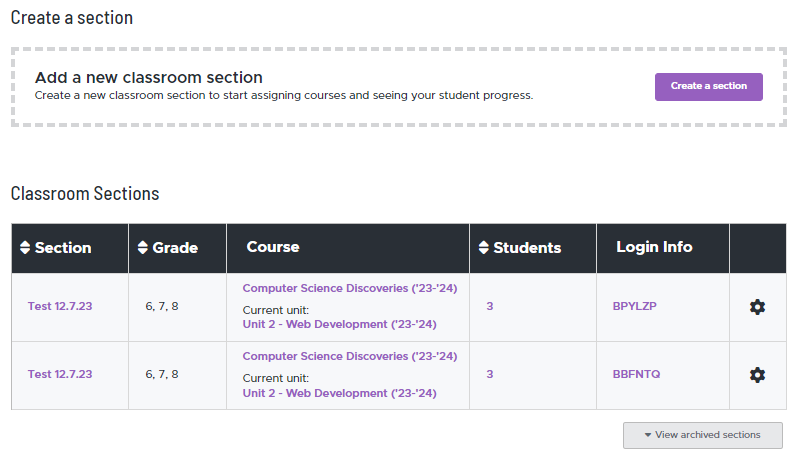Click the Login Info column header
This screenshot has width=791, height=455.
pyautogui.click(x=654, y=247)
